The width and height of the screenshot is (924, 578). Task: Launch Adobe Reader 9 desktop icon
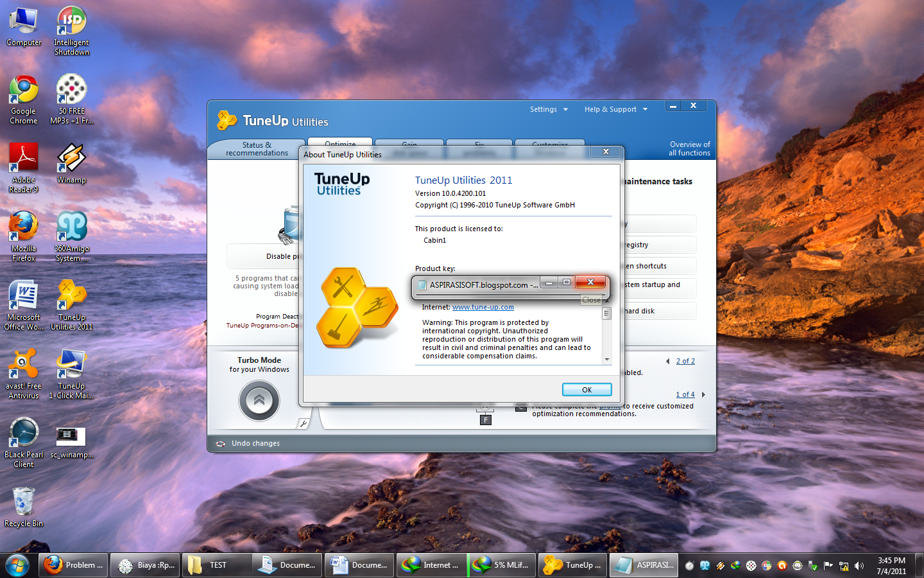[x=24, y=168]
